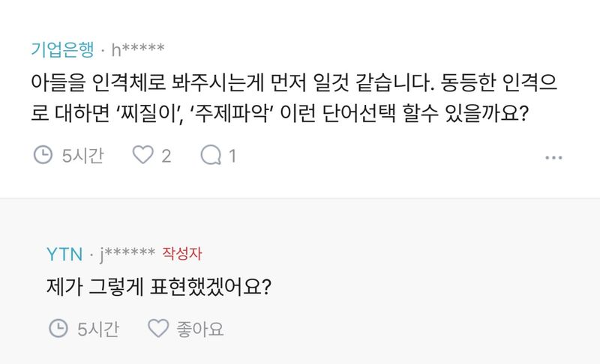Select the j****** username

point(127,254)
